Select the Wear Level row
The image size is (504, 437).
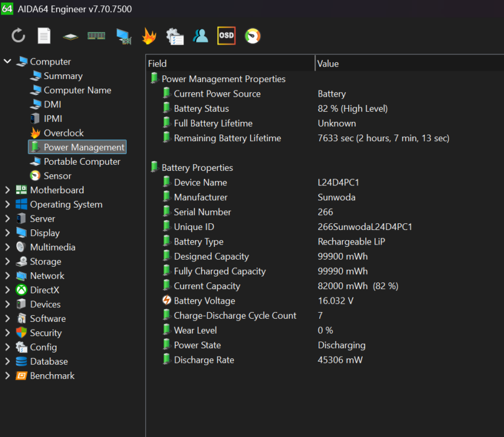tap(325, 330)
